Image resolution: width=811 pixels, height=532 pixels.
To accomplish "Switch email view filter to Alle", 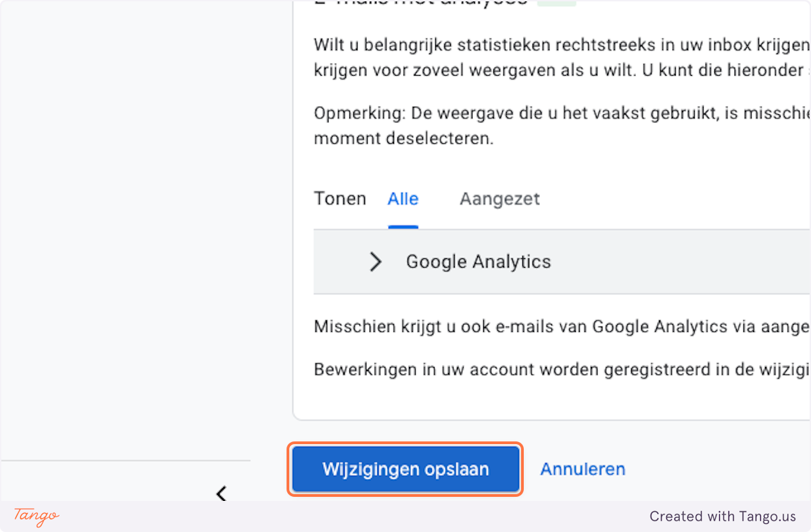I will [403, 198].
